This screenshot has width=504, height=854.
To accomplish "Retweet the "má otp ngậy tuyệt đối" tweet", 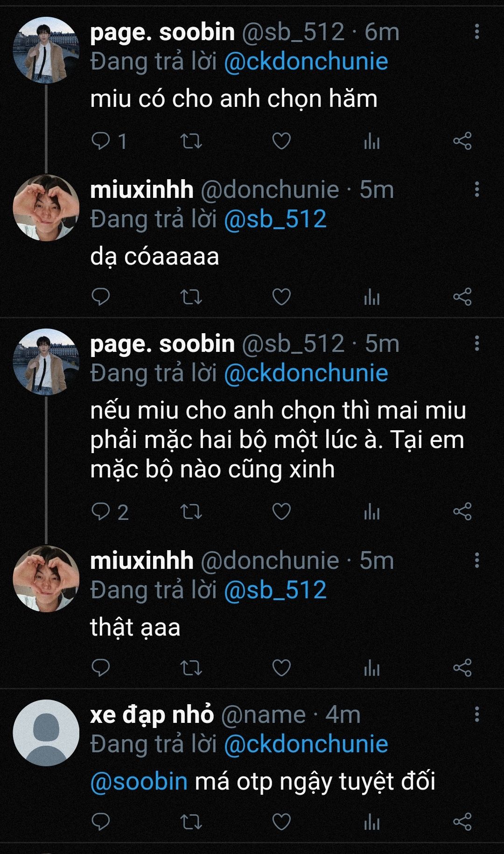I will pyautogui.click(x=191, y=822).
